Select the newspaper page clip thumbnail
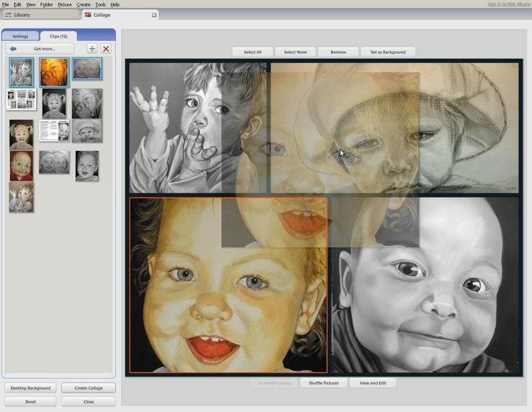 pos(21,100)
